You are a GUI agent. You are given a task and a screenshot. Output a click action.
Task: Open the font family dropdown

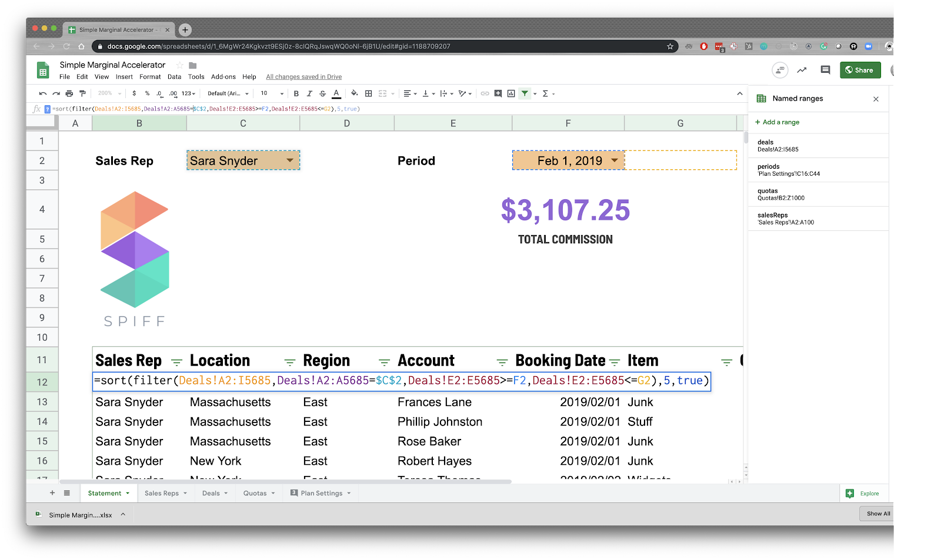(x=228, y=93)
